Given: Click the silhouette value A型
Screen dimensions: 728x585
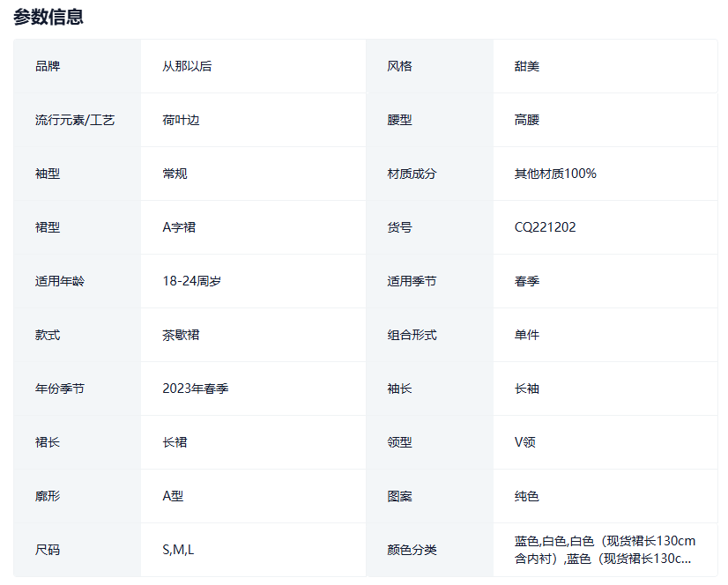Looking at the screenshot, I should 173,496.
